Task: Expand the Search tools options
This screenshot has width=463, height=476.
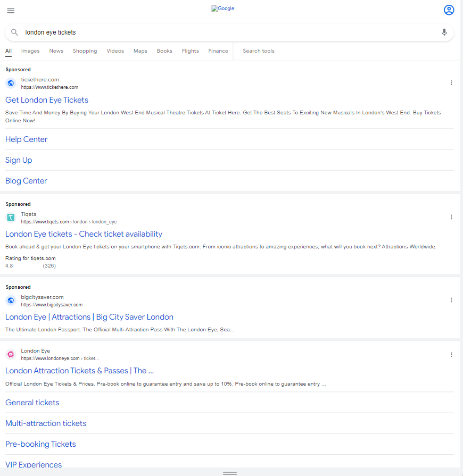Action: [x=259, y=51]
